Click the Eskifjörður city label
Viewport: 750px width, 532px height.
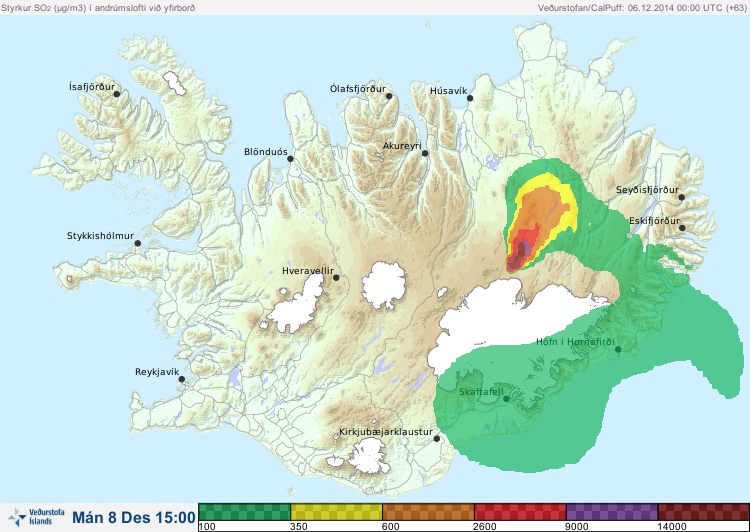pos(654,221)
